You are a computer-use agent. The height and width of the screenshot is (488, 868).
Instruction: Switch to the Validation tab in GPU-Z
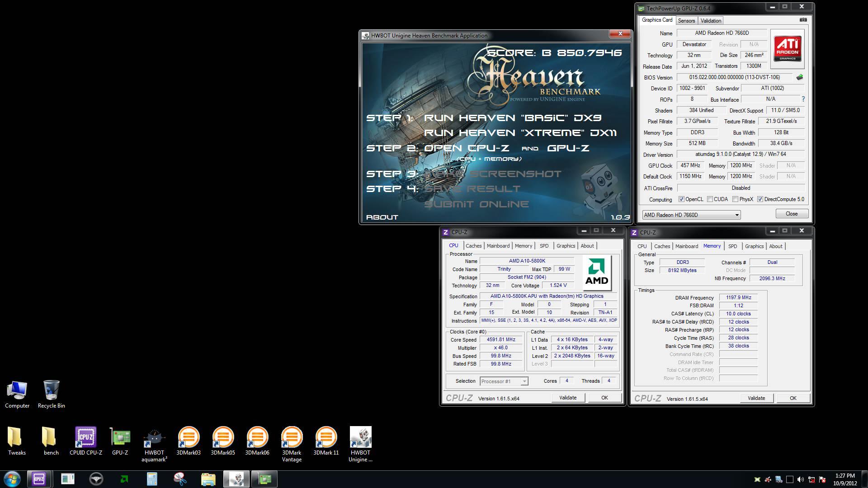point(711,21)
